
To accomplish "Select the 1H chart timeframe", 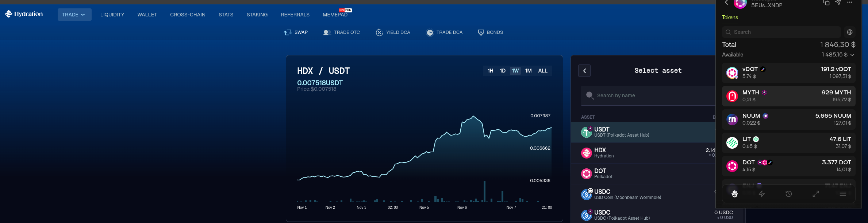I will coord(490,71).
